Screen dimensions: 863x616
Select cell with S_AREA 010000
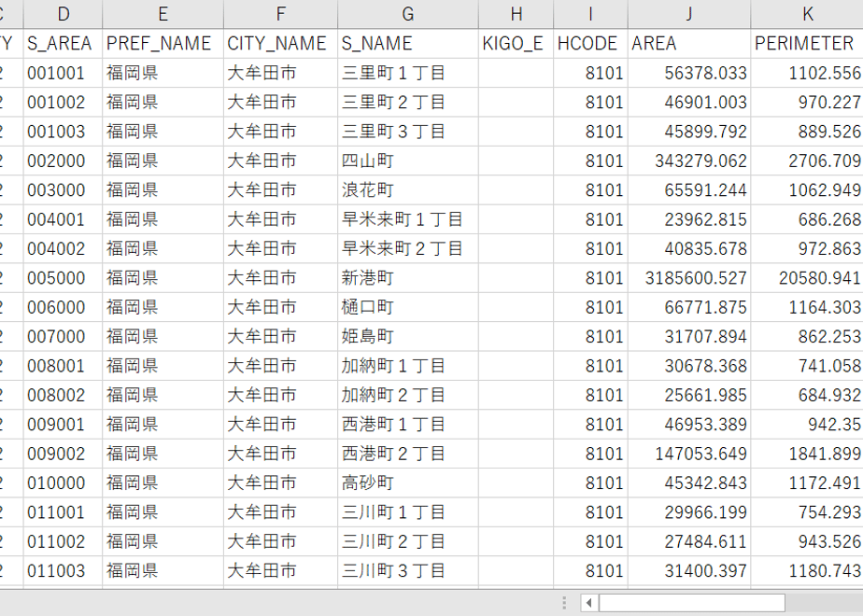click(x=63, y=483)
